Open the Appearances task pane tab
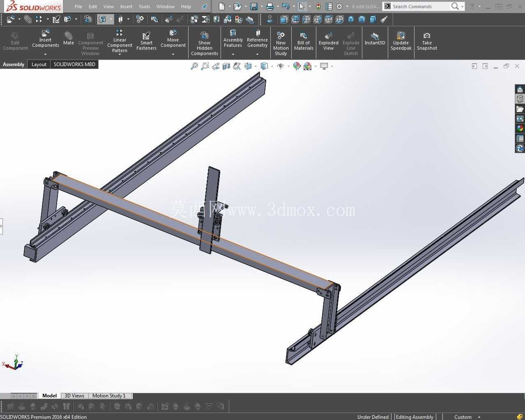Viewport: 525px width, 420px height. [x=520, y=129]
